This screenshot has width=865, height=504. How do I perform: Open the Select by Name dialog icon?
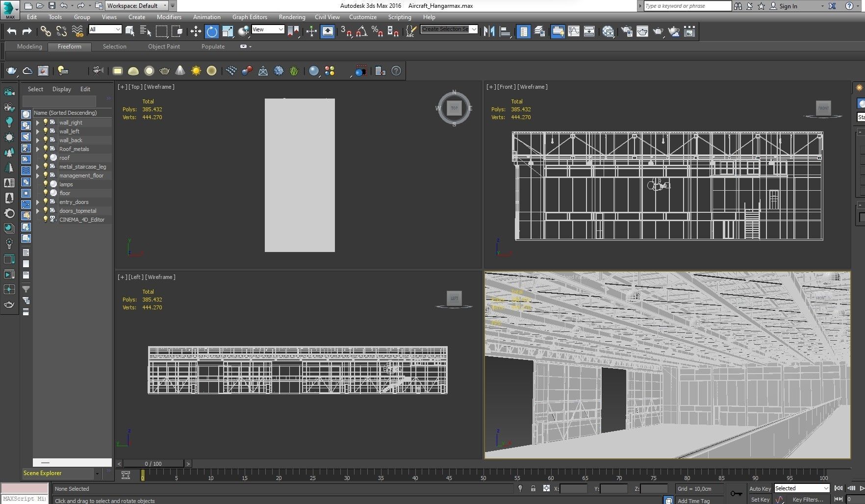coord(146,32)
